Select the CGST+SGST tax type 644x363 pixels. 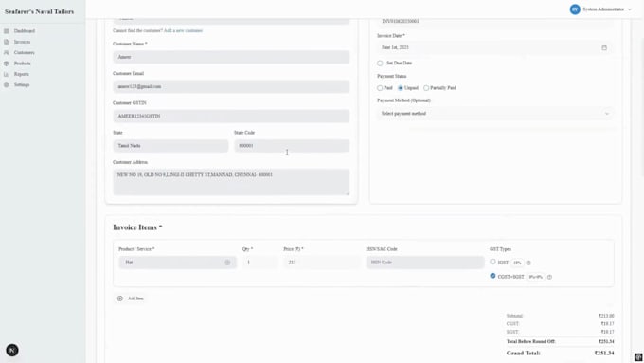(492, 276)
